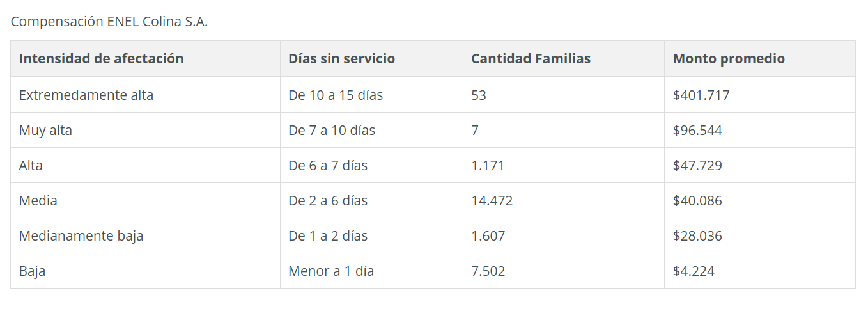Select the 'Menor a 1 día' cell
Viewport: 868px width, 311px height.
tap(331, 271)
